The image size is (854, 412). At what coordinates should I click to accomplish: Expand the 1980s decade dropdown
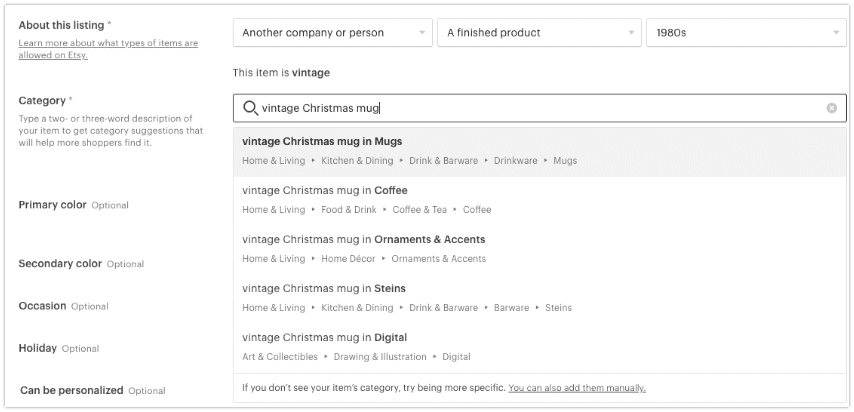[746, 33]
